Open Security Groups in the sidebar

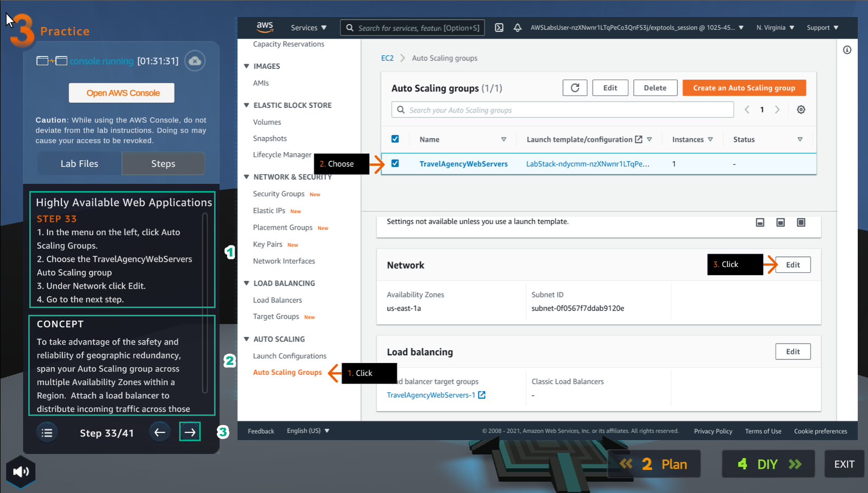[x=279, y=194]
